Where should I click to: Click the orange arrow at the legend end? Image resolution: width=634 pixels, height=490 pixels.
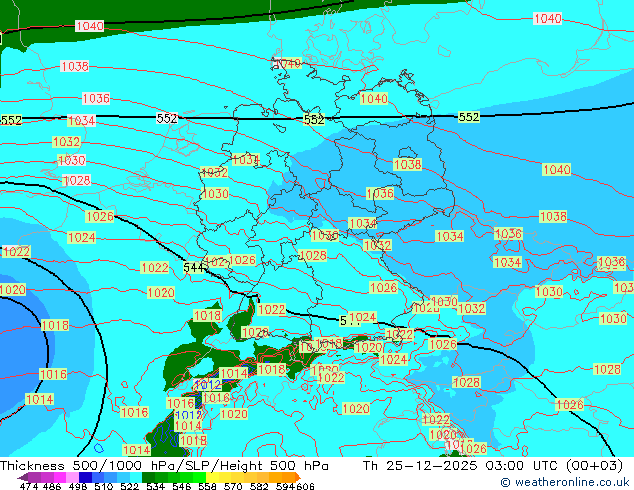pos(298,477)
